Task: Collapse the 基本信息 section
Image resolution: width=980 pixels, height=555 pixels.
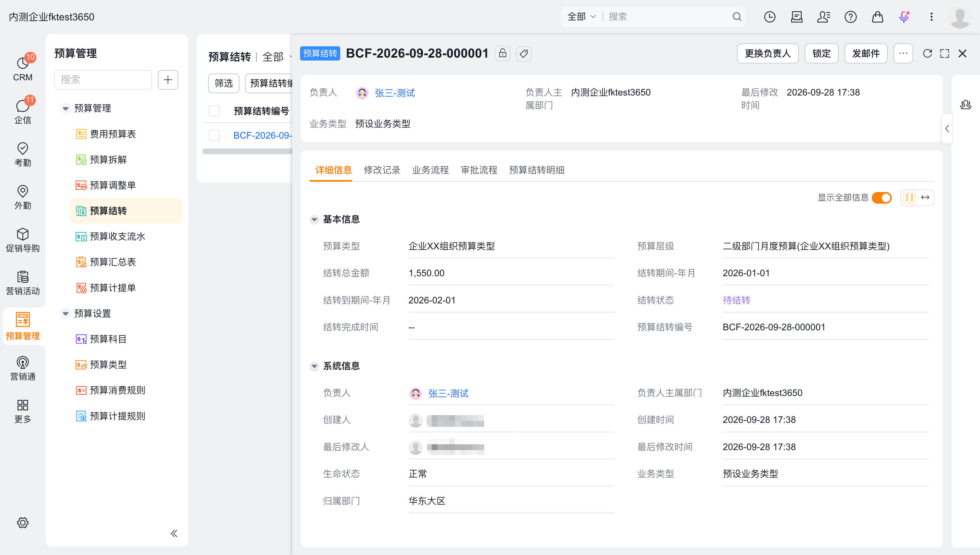Action: click(x=314, y=219)
